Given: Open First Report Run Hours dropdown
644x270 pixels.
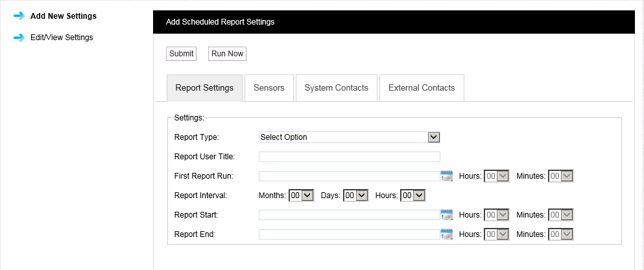Looking at the screenshot, I should pyautogui.click(x=497, y=176).
